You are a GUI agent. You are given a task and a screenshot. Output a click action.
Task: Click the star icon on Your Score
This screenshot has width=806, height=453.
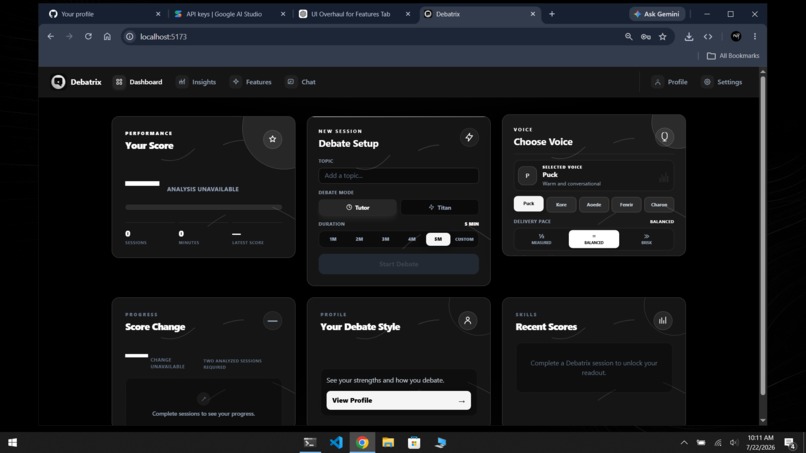[272, 139]
